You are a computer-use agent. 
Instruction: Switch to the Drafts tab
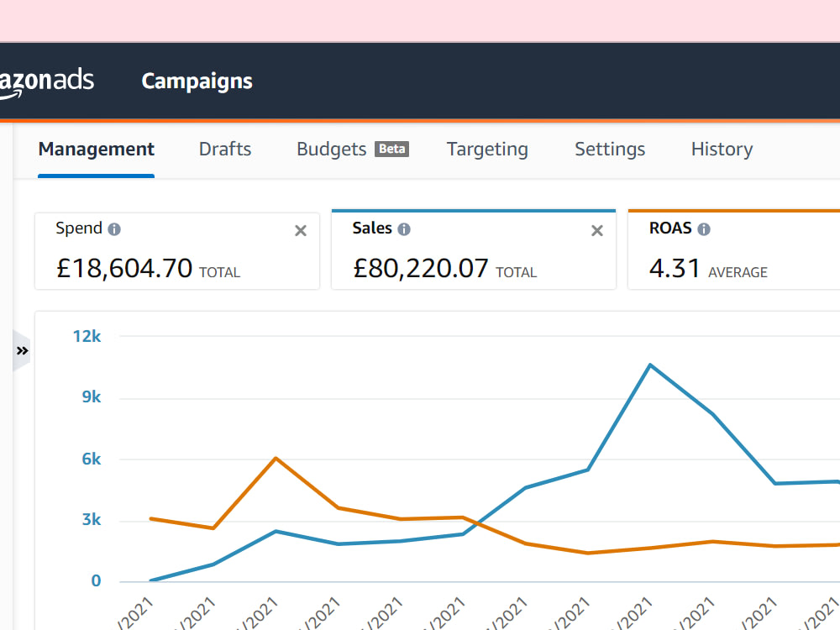click(225, 149)
